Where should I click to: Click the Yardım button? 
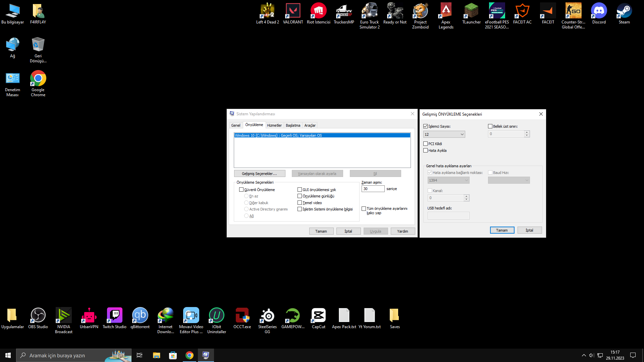coord(403,231)
